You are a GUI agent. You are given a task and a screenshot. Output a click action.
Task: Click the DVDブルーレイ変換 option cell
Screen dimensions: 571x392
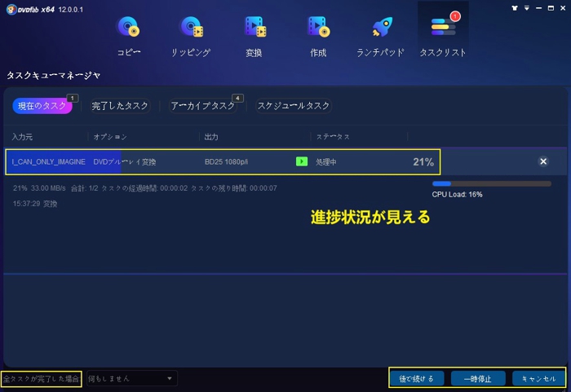click(125, 162)
